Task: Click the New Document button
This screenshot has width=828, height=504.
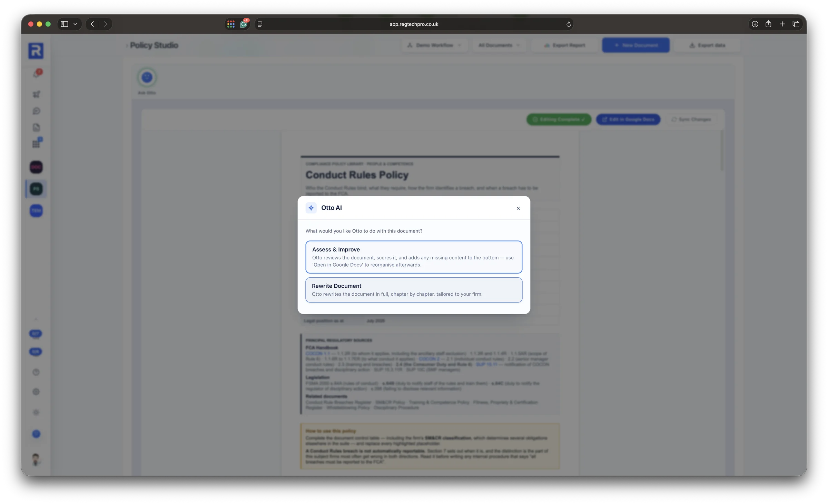Action: pos(635,45)
